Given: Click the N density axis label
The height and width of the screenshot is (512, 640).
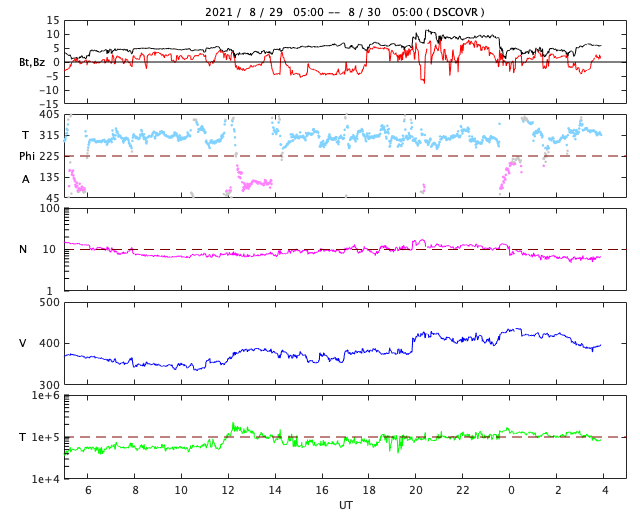Looking at the screenshot, I should point(23,249).
